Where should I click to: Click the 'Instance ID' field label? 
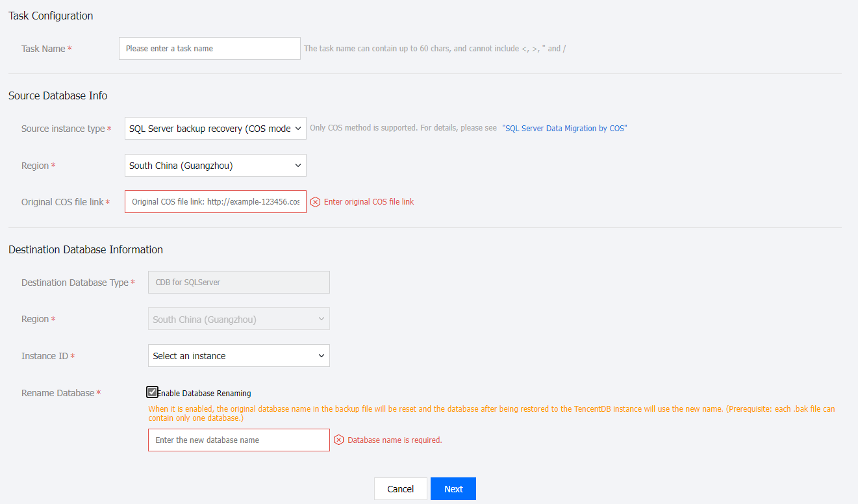[x=45, y=357]
